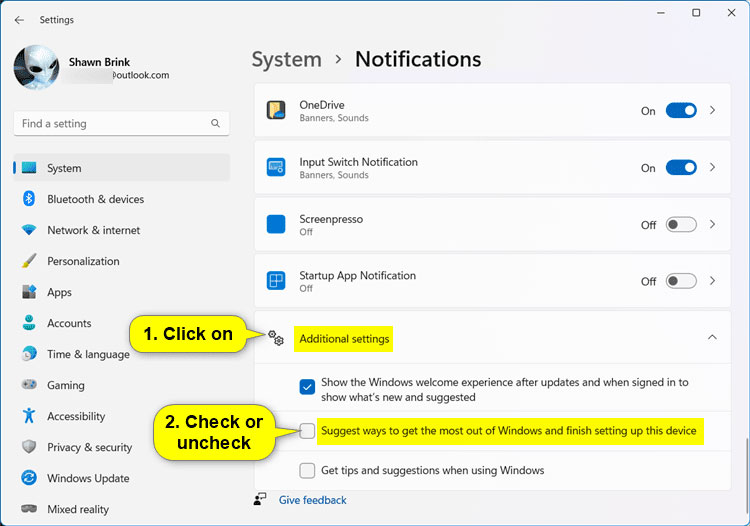
Task: Open Mixed reality settings label
Action: (78, 509)
